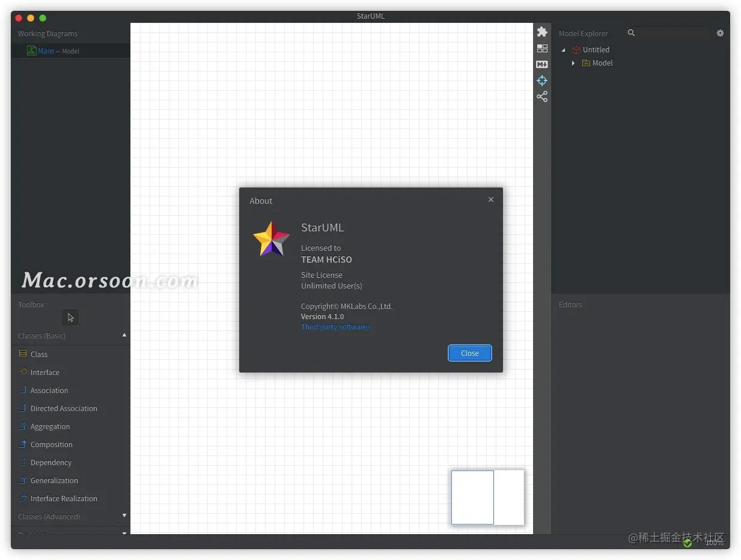The height and width of the screenshot is (560, 741).
Task: Click the StarUML star logo in About
Action: pos(272,239)
